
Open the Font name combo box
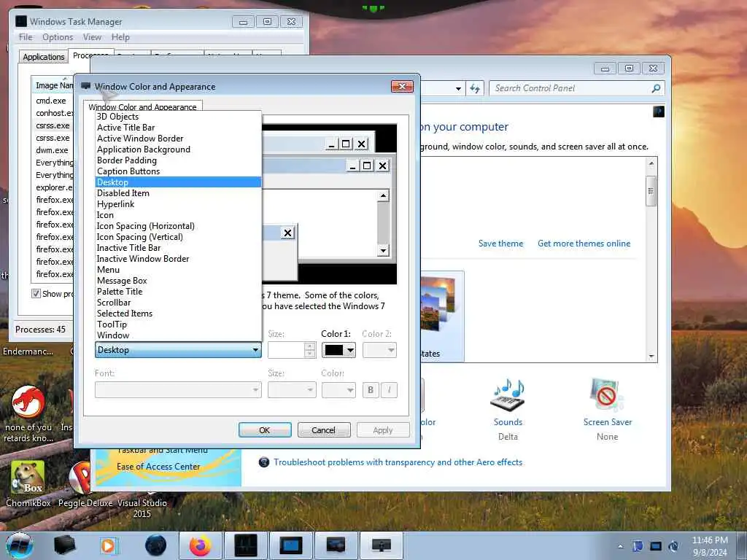178,390
